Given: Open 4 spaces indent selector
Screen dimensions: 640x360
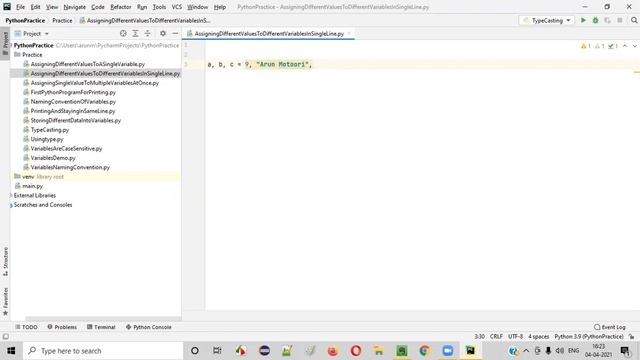Looking at the screenshot, I should tap(538, 337).
